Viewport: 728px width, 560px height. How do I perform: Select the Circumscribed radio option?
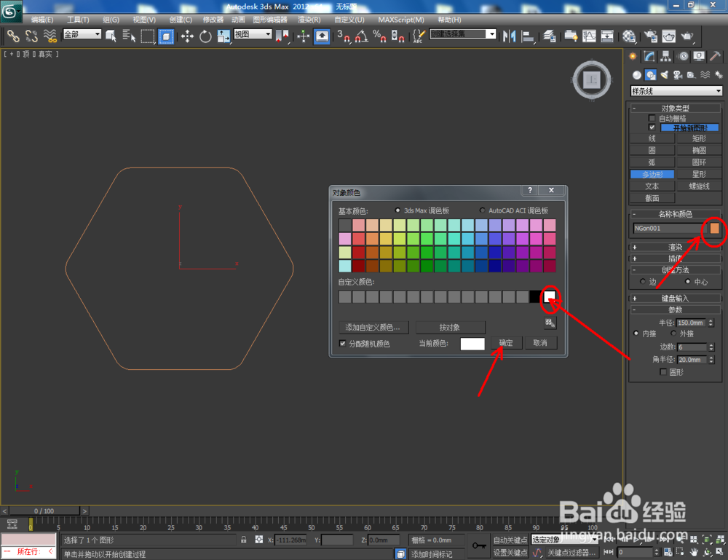pos(673,334)
